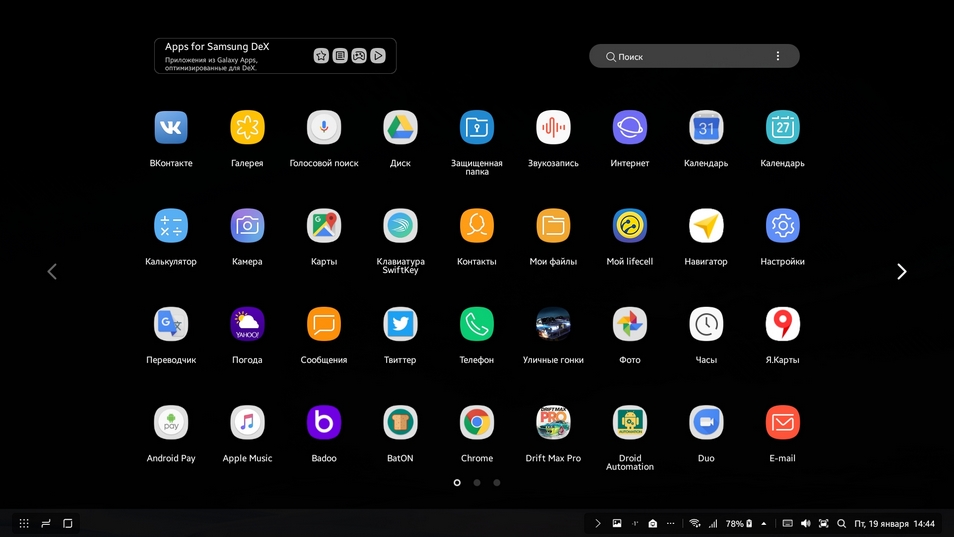The image size is (954, 537).
Task: Launch the Звукозапись recorder app
Action: 553,127
